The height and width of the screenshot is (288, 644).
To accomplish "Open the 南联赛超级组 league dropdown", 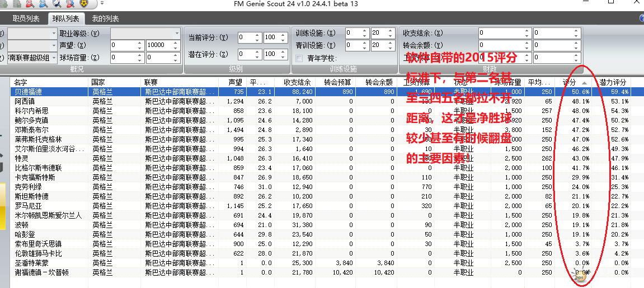I will [54, 57].
